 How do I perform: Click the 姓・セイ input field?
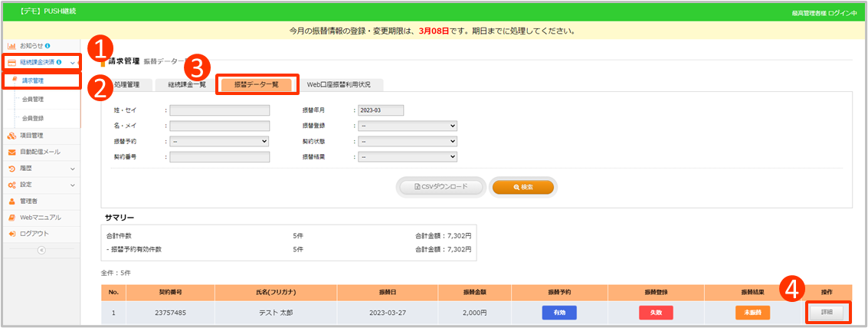pos(219,110)
